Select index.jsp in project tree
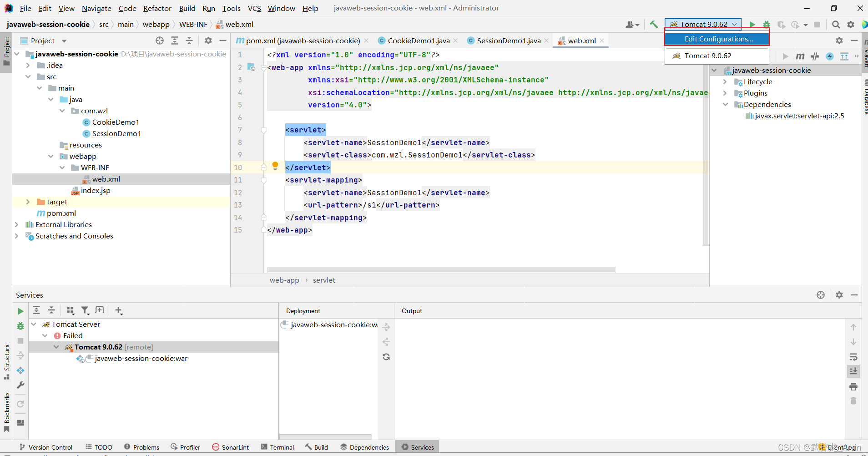 pos(96,190)
